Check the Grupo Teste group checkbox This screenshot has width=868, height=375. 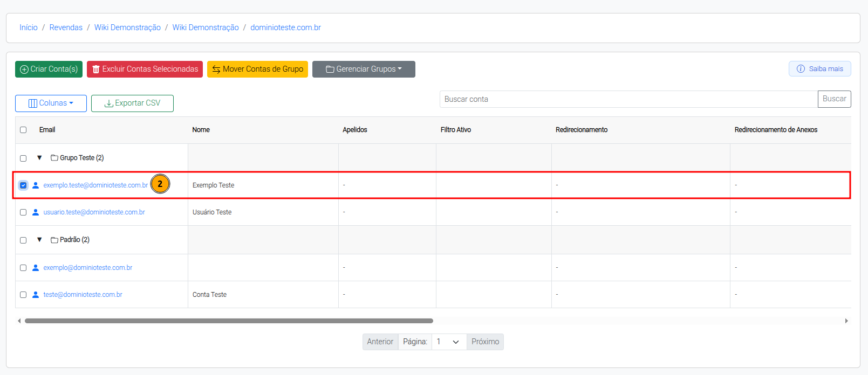tap(23, 158)
